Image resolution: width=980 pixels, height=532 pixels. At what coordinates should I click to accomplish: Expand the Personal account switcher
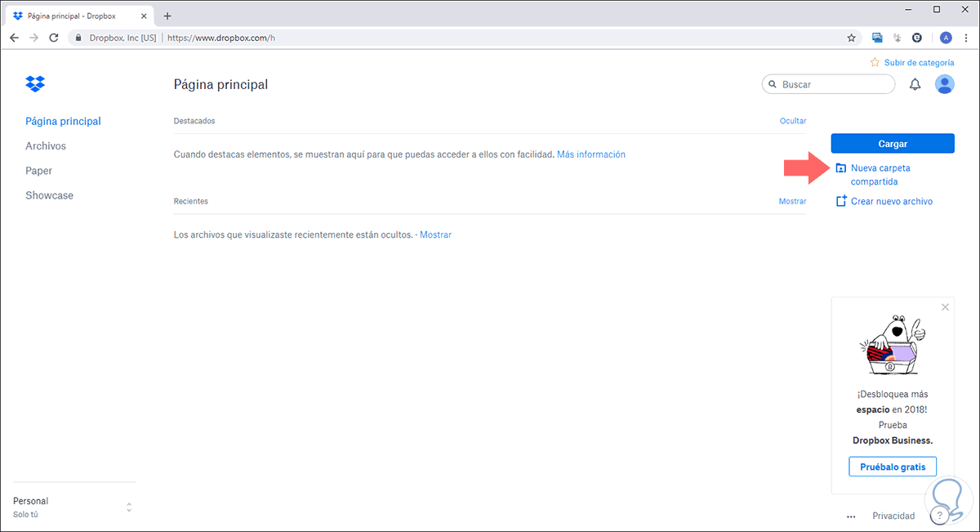pyautogui.click(x=129, y=507)
